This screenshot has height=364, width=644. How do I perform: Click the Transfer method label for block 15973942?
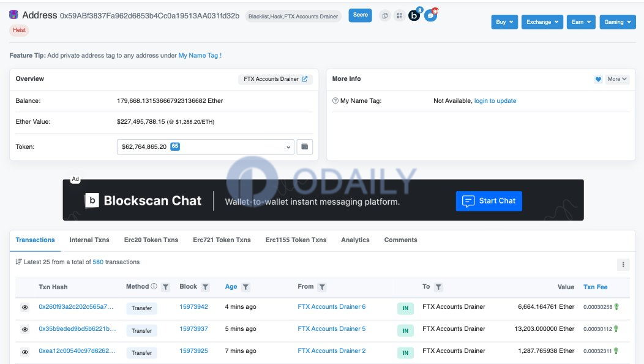tap(141, 308)
